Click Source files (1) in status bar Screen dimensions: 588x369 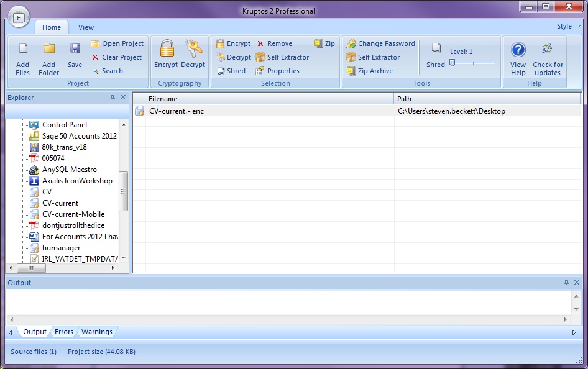(x=34, y=352)
